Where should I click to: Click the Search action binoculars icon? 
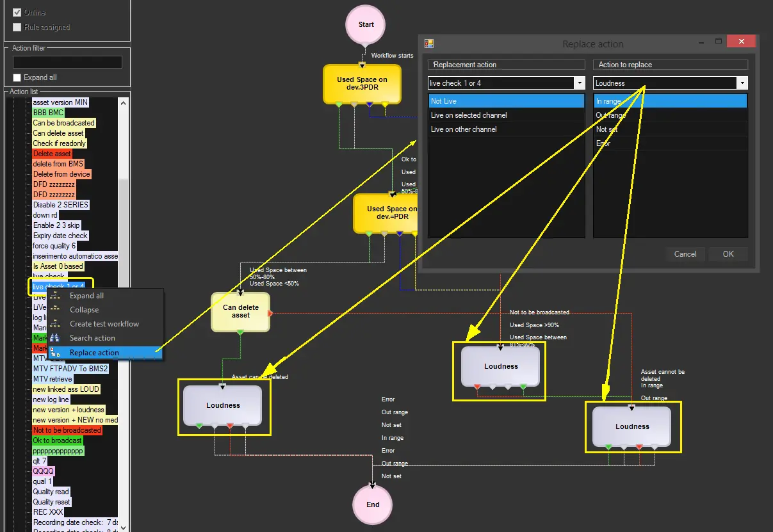click(x=55, y=338)
